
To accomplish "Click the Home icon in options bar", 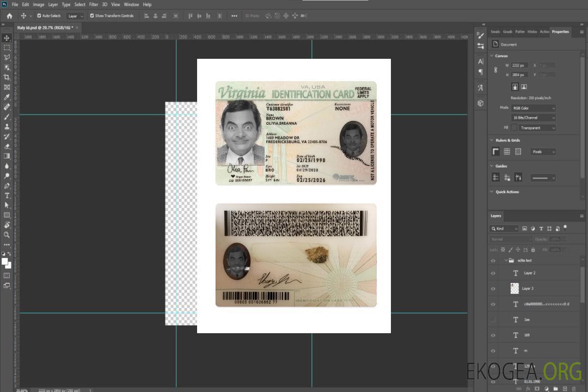I will point(9,16).
